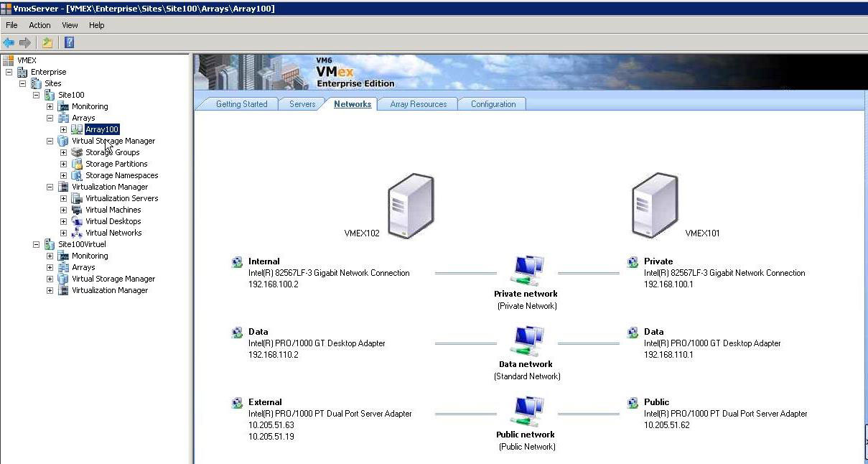The height and width of the screenshot is (464, 868).
Task: Click the Help question mark toolbar icon
Action: (x=69, y=42)
